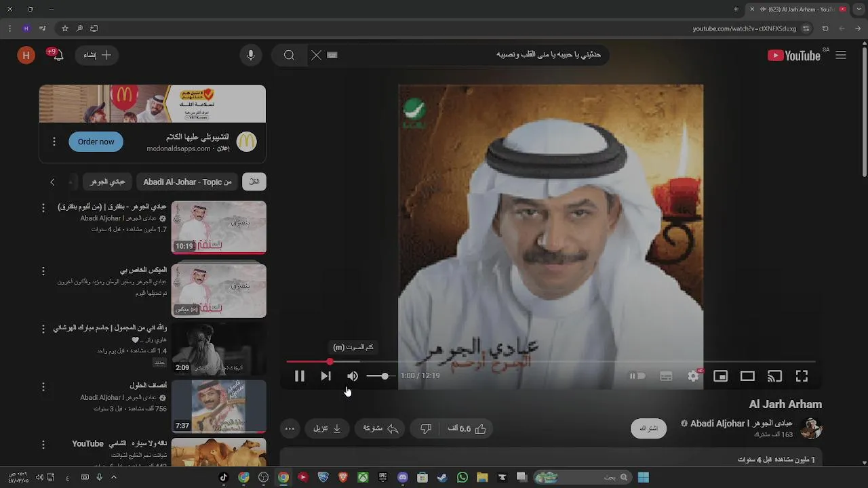Click the إنشاء create button
The height and width of the screenshot is (488, 868).
pos(97,56)
